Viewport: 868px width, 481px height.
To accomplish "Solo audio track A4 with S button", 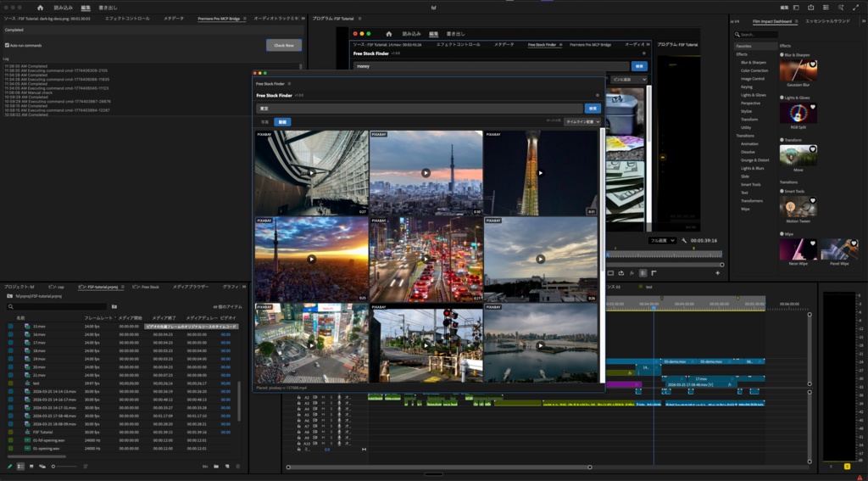I will [331, 409].
